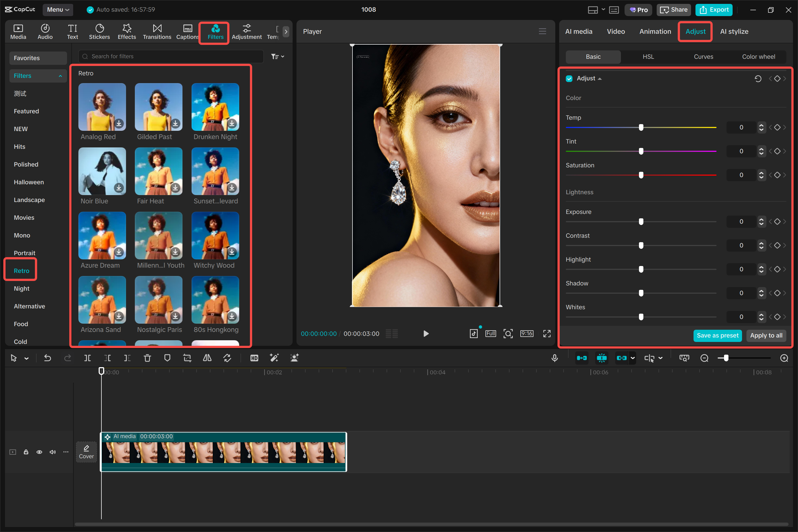Image resolution: width=798 pixels, height=532 pixels.
Task: Select the Analog Red filter thumbnail
Action: (102, 107)
